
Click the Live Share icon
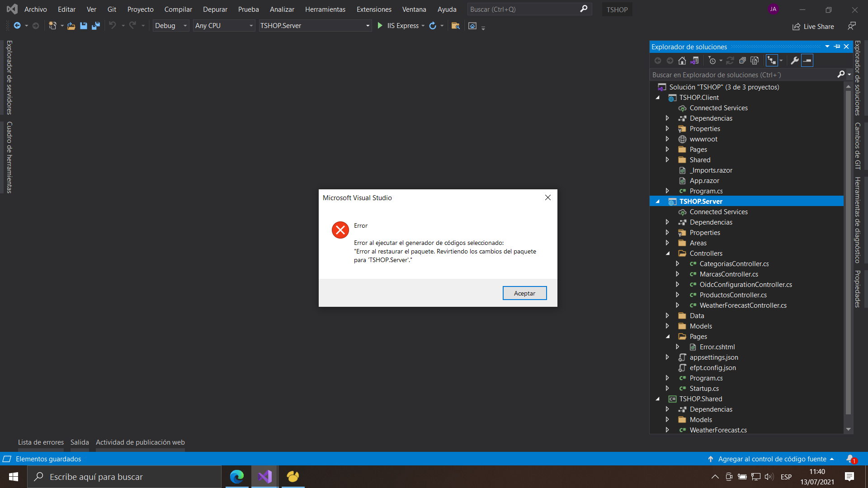click(796, 27)
